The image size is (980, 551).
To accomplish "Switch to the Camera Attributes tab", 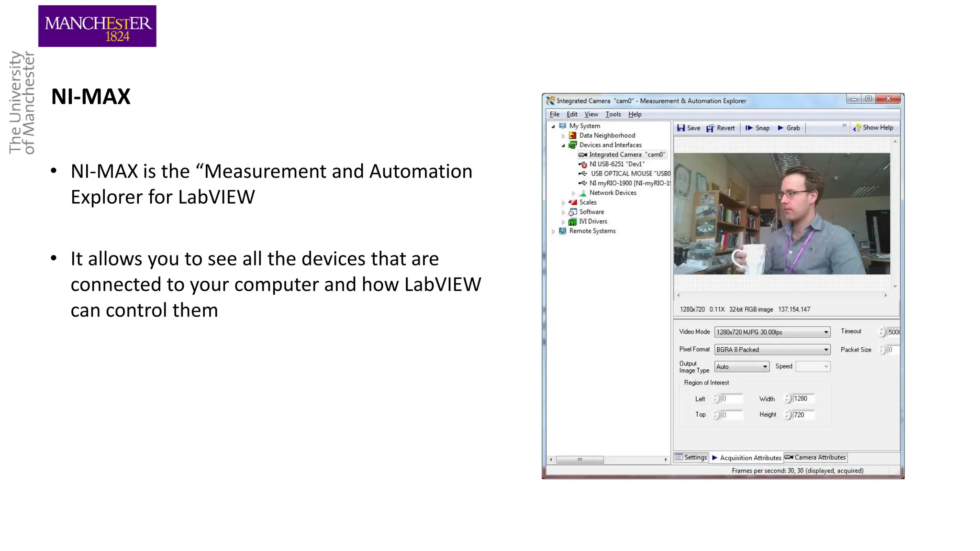I will 815,457.
